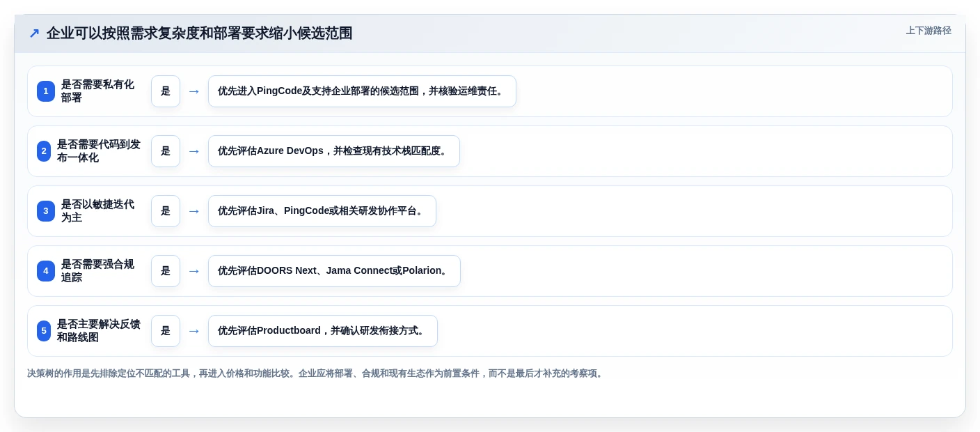Image resolution: width=980 pixels, height=432 pixels.
Task: Click the question 是否需要私有化部署
Action: [x=97, y=91]
